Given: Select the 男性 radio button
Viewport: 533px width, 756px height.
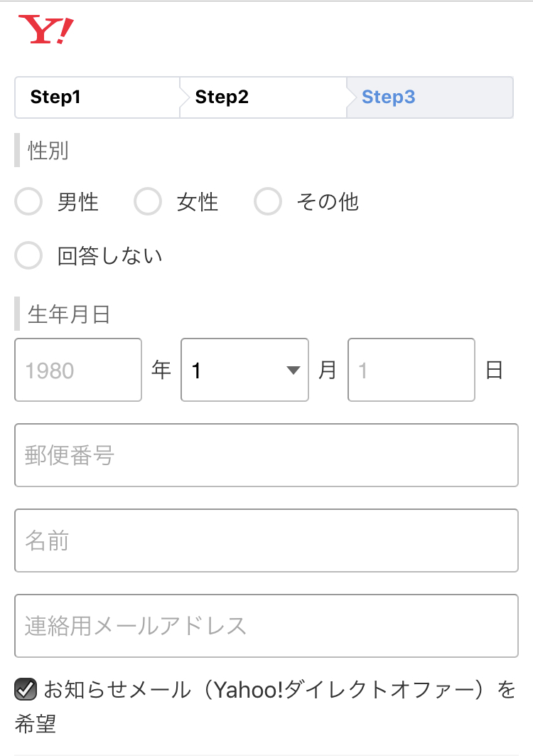Looking at the screenshot, I should tap(28, 201).
